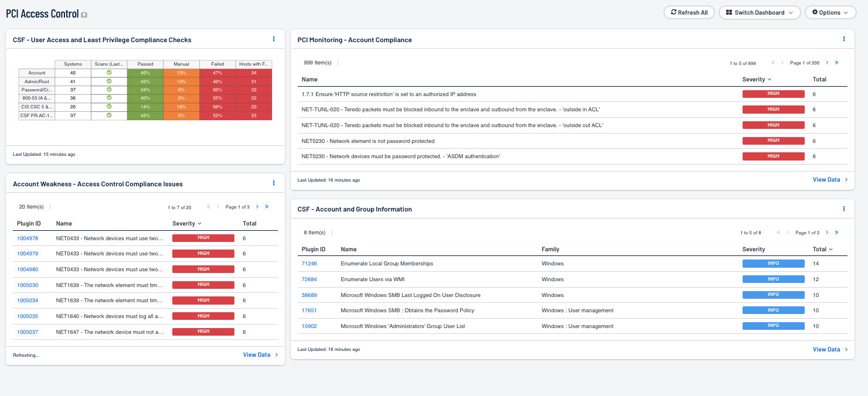Open View Data in Account and Group panel
Viewport: 868px width, 396px height.
[x=830, y=349]
